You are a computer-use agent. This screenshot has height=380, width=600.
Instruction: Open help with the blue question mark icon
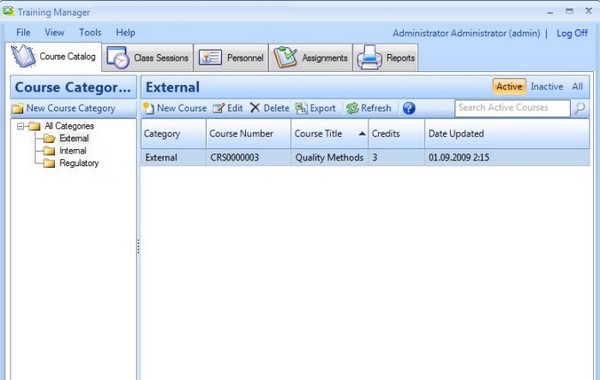click(x=409, y=108)
